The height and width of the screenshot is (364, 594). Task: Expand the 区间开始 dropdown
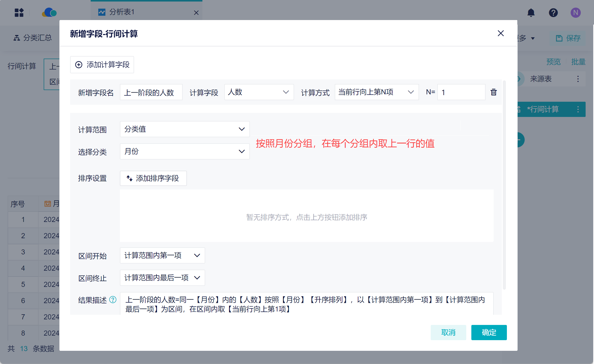162,255
